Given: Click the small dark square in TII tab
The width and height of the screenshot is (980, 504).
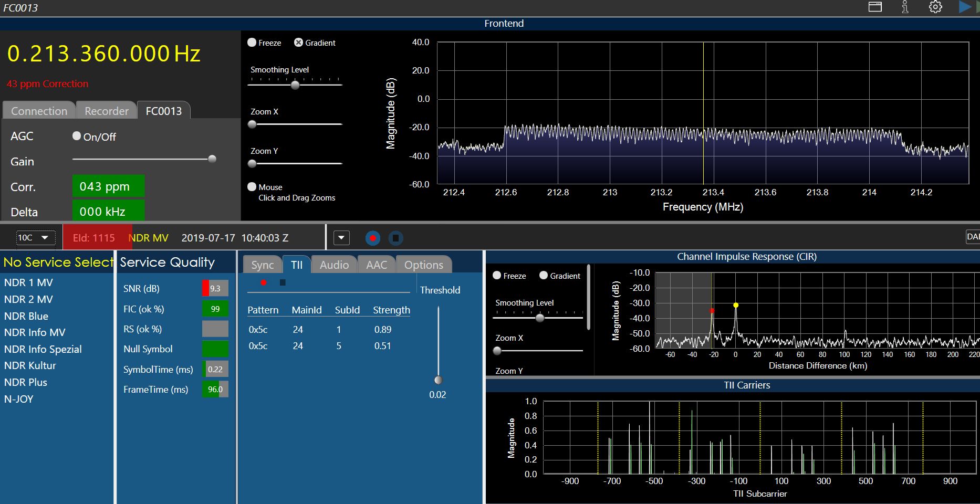Looking at the screenshot, I should (283, 282).
